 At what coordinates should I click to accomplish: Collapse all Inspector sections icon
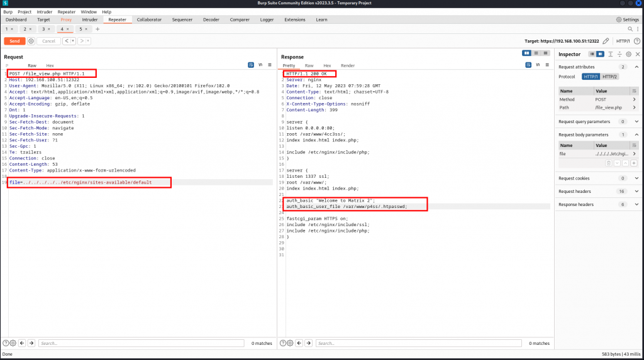tap(619, 54)
